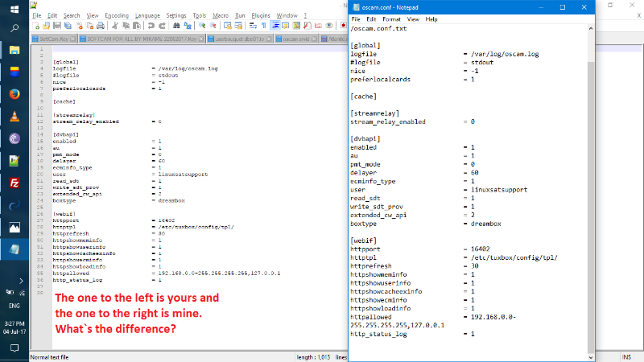Expand hidden system tray icons chevron
Screen dimensions: 644x362
pos(14,281)
